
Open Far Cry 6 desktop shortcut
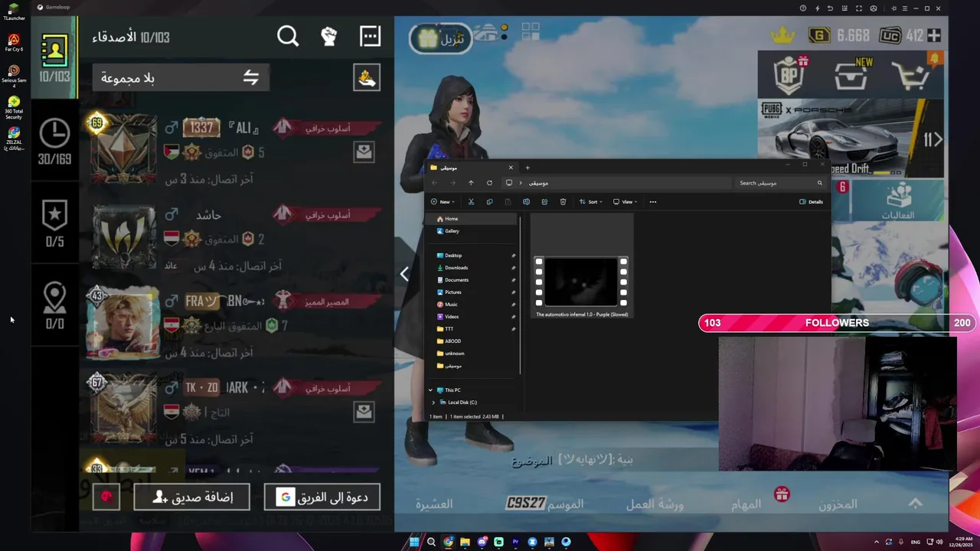point(14,42)
